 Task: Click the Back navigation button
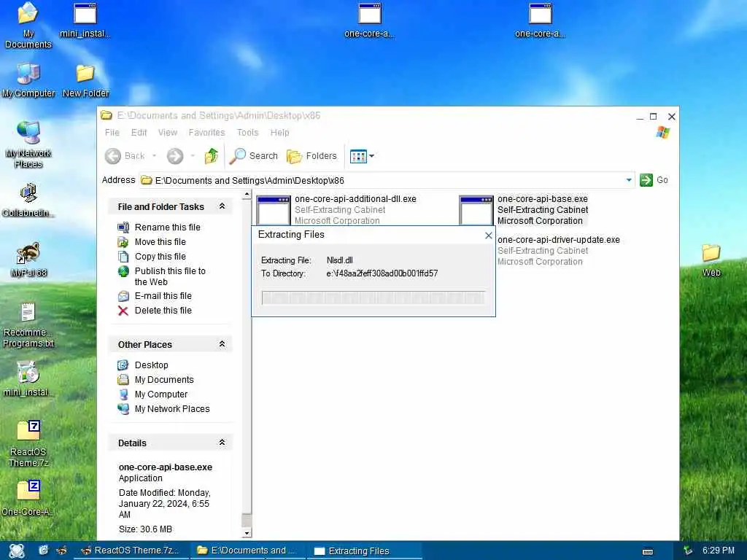click(x=125, y=156)
